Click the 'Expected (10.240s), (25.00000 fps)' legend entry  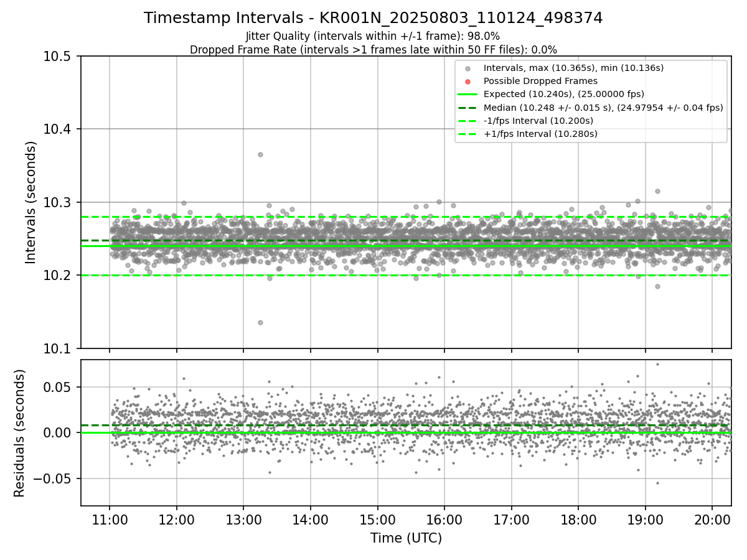[563, 94]
